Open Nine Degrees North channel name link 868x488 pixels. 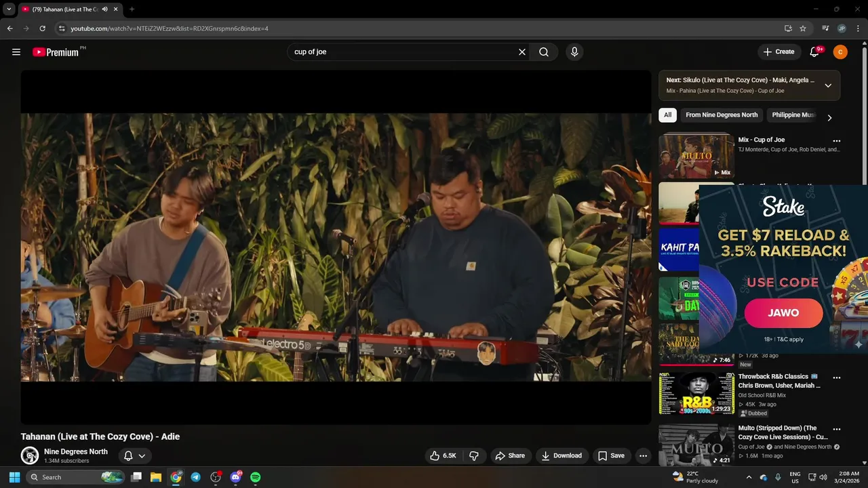click(x=76, y=451)
